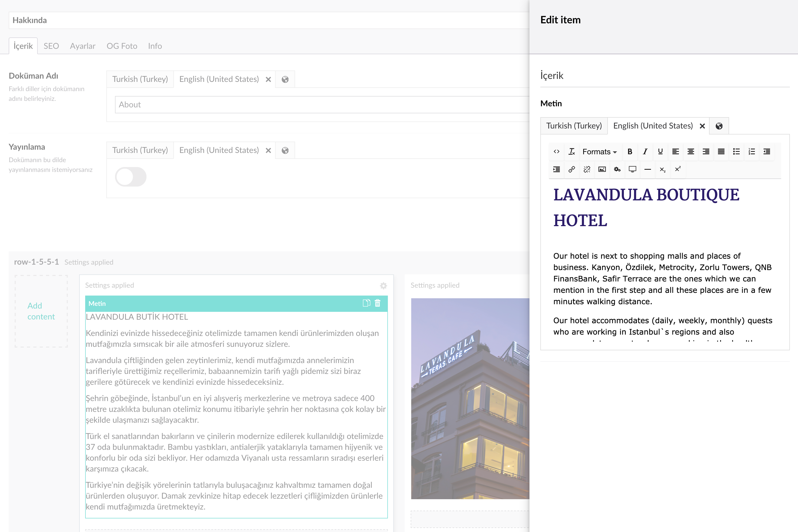The image size is (798, 532).
Task: Align text left
Action: pos(675,152)
